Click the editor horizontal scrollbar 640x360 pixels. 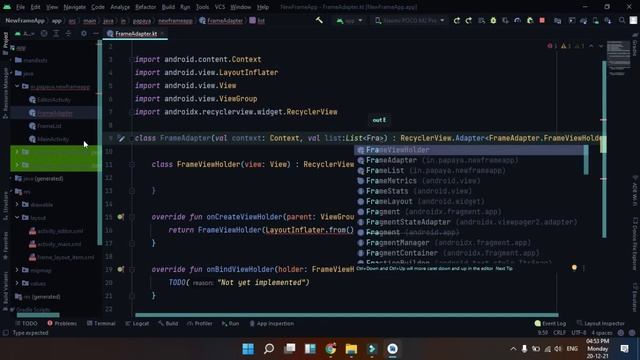(x=347, y=315)
